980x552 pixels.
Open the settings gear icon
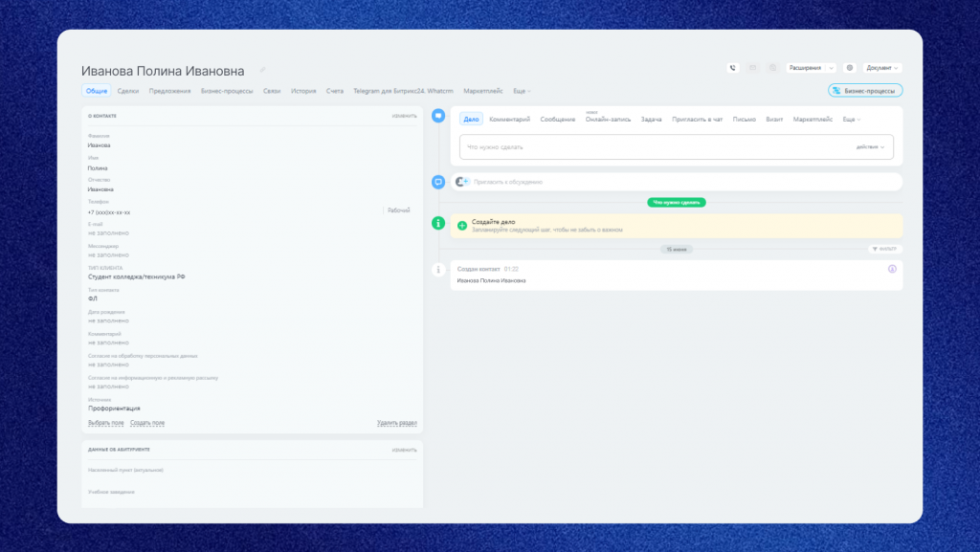click(x=850, y=67)
